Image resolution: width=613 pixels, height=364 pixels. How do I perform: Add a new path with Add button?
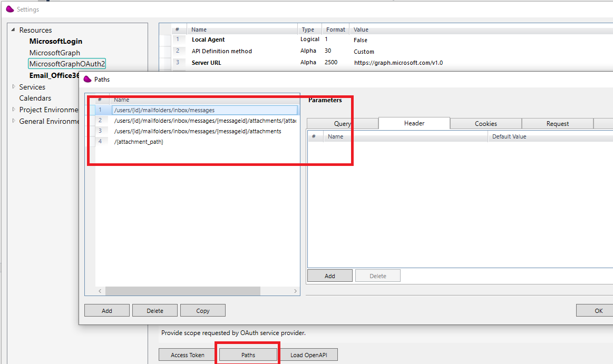[106, 310]
